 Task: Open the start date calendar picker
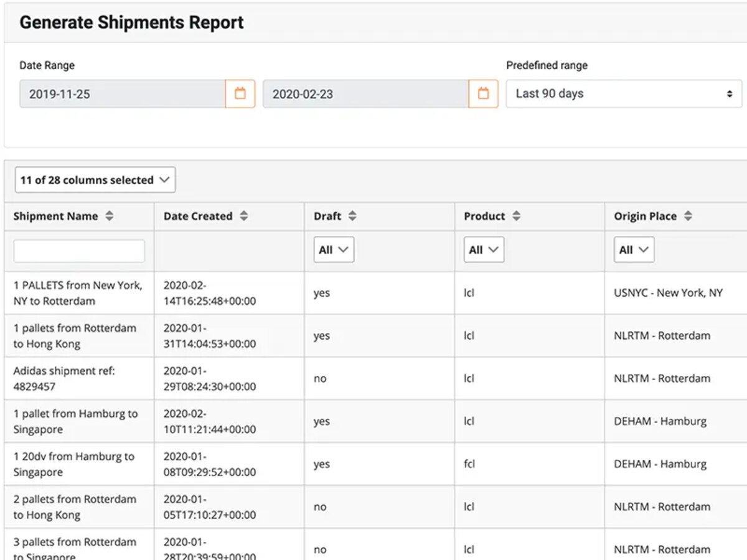coord(240,94)
